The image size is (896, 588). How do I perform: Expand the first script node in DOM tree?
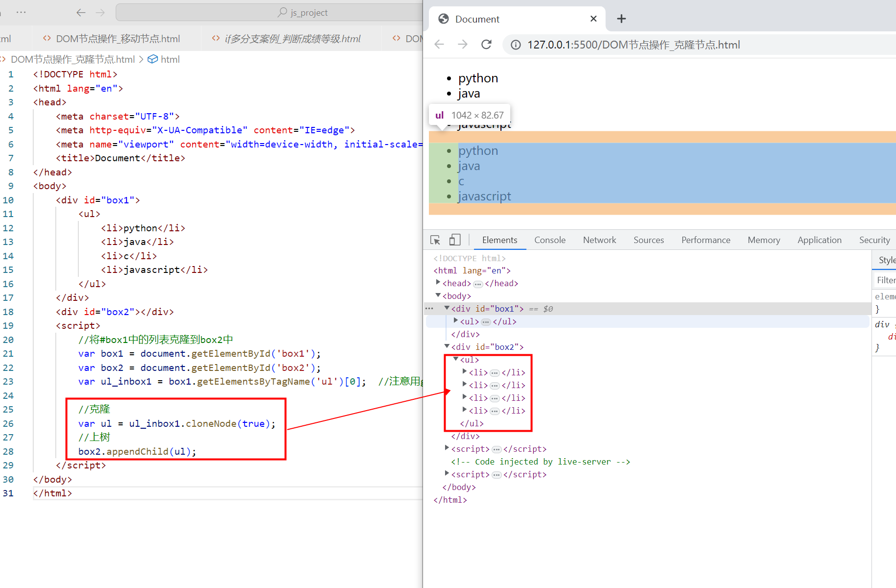point(447,448)
